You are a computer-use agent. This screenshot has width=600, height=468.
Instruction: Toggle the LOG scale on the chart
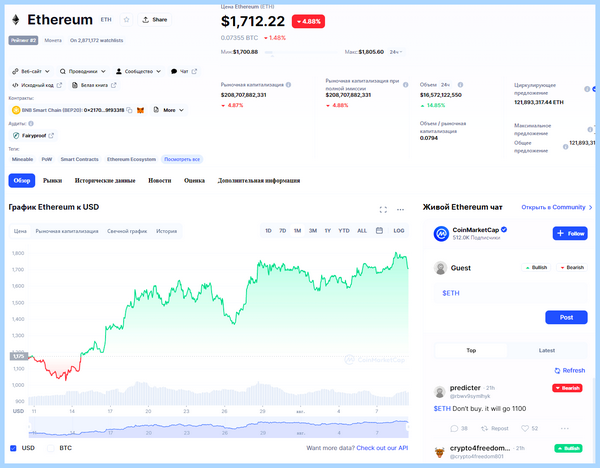click(399, 231)
